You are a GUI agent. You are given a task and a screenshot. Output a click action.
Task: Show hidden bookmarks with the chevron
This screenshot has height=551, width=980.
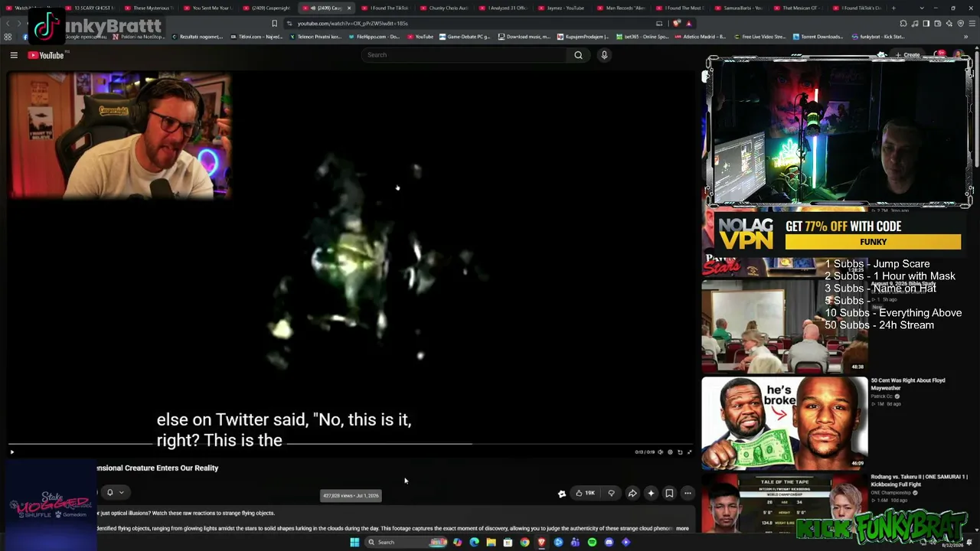pos(966,37)
